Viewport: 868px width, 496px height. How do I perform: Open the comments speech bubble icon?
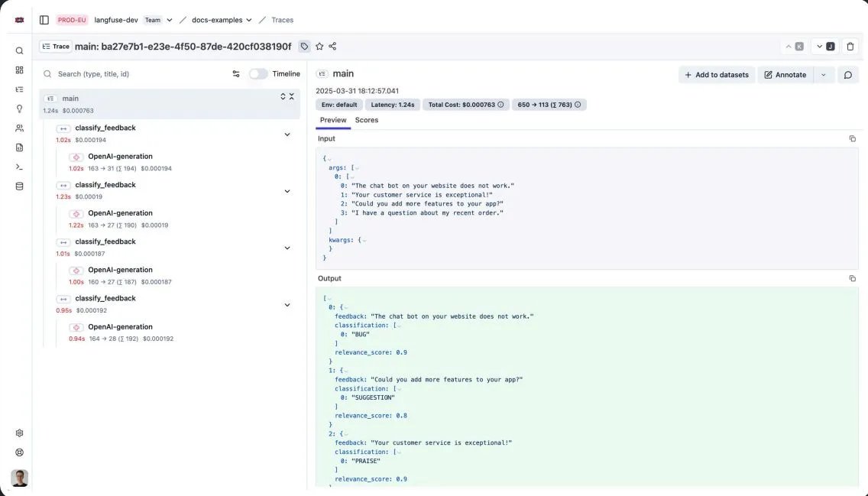tap(847, 75)
